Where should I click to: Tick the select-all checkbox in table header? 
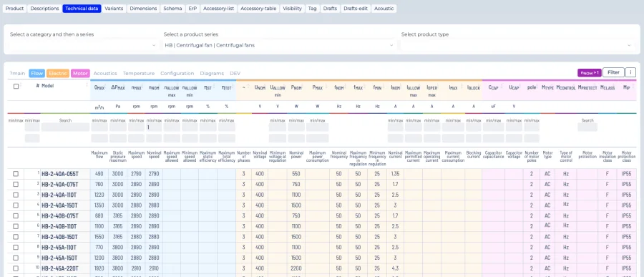16,87
